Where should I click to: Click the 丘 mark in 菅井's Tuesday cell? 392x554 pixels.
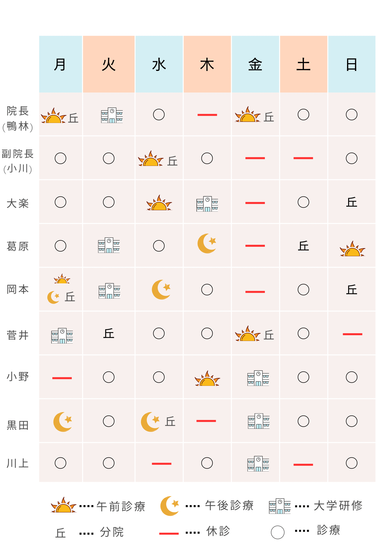point(109,334)
